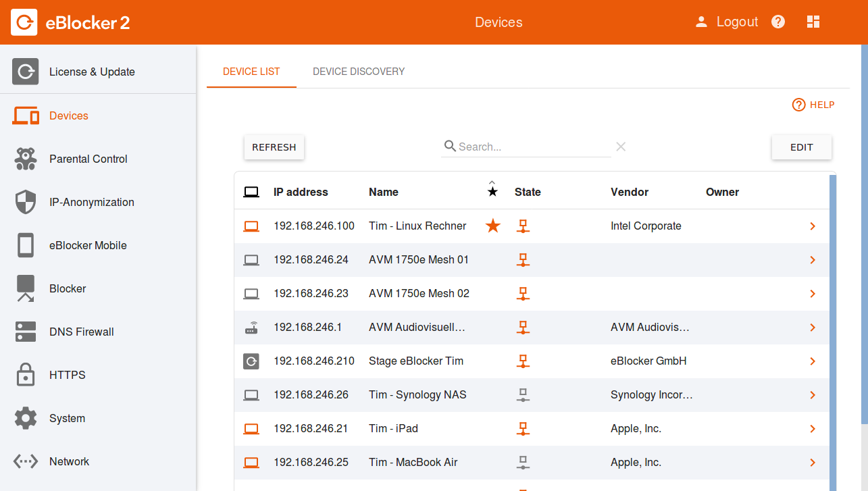This screenshot has height=491, width=868.
Task: Click the search magnifier icon
Action: [450, 146]
